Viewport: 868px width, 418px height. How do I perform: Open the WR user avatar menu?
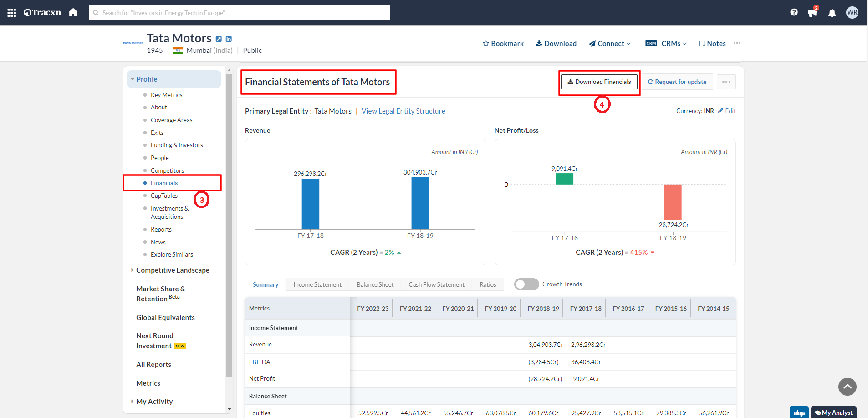tap(852, 12)
